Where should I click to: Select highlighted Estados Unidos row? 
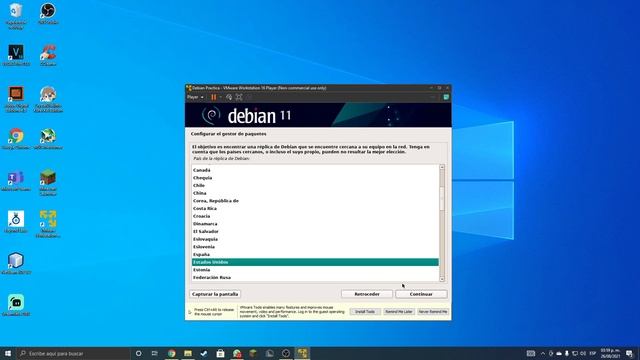(x=316, y=262)
